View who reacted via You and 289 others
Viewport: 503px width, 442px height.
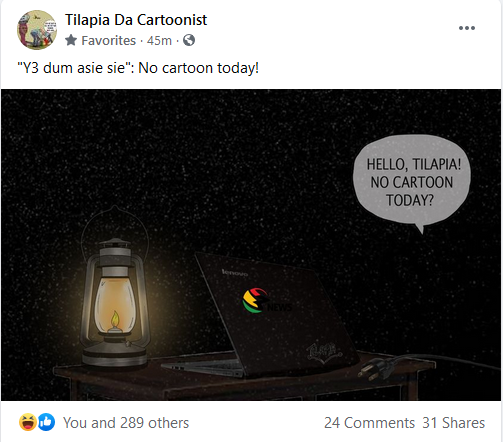[126, 423]
